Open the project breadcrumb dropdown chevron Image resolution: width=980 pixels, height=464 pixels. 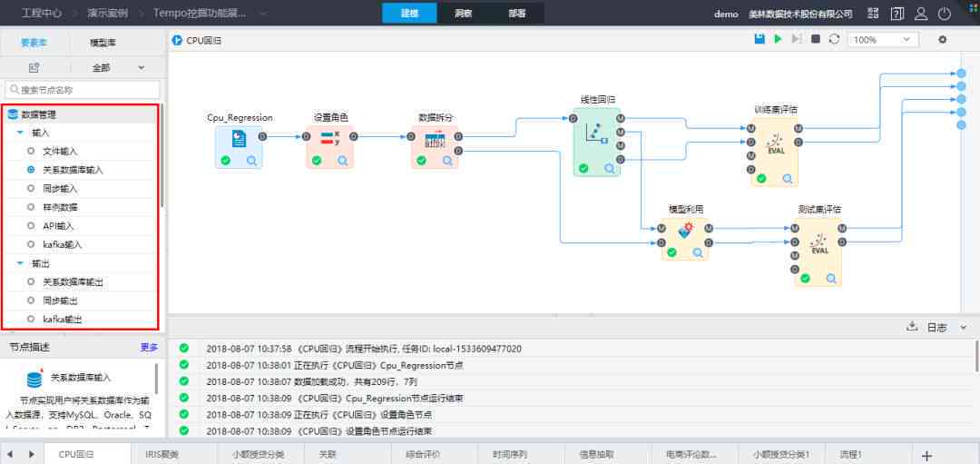(x=262, y=13)
